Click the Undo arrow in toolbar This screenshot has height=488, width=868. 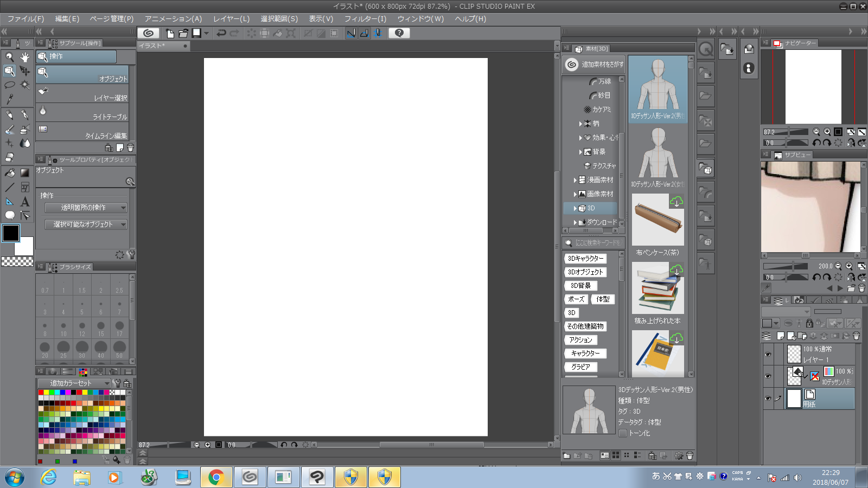pyautogui.click(x=221, y=33)
